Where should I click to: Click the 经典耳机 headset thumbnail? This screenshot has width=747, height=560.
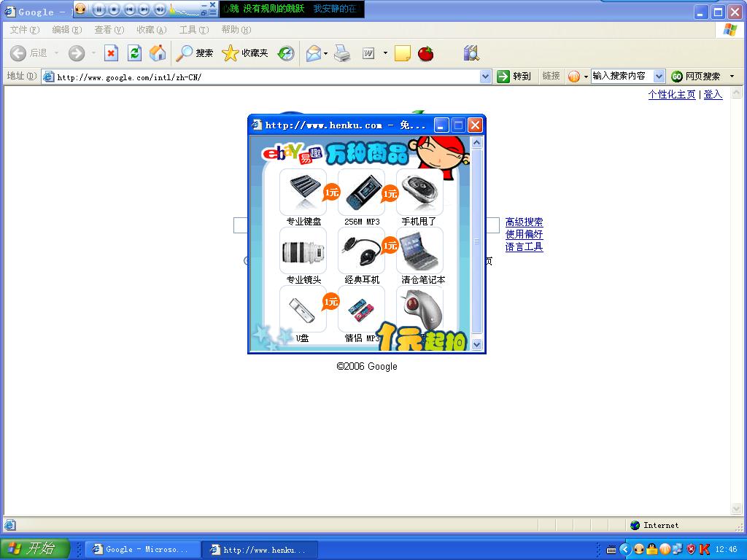pos(362,251)
